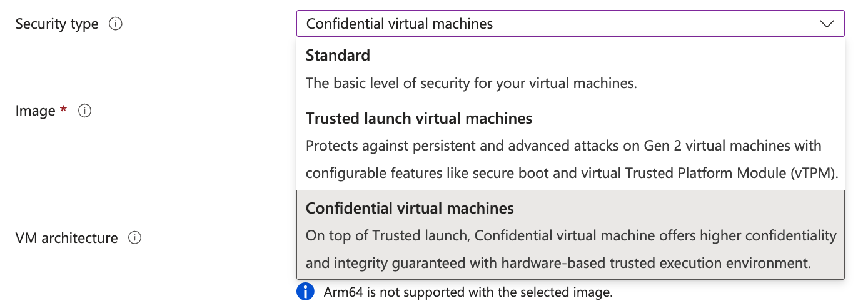The image size is (868, 306).
Task: Click the info icon next to Image
Action: click(x=84, y=111)
